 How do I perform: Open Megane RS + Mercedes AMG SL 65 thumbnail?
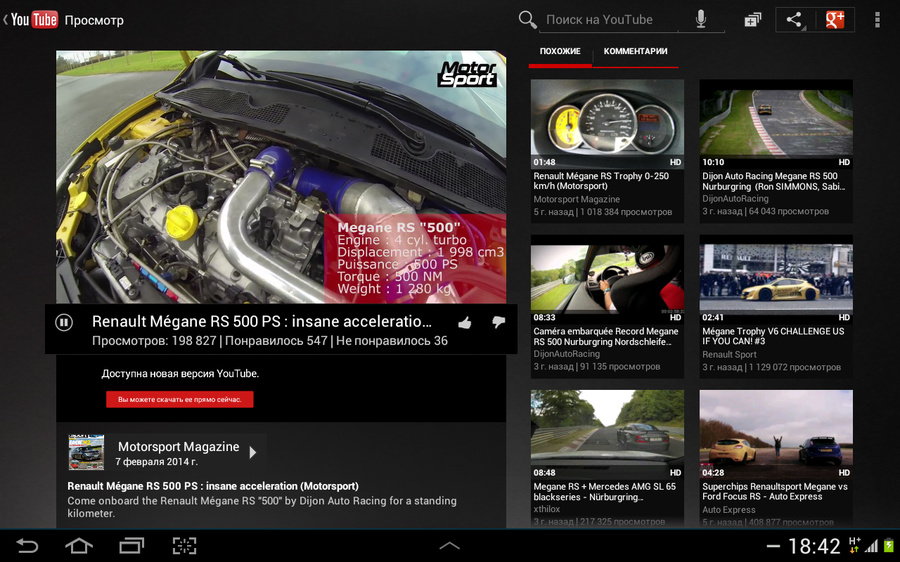[x=607, y=434]
